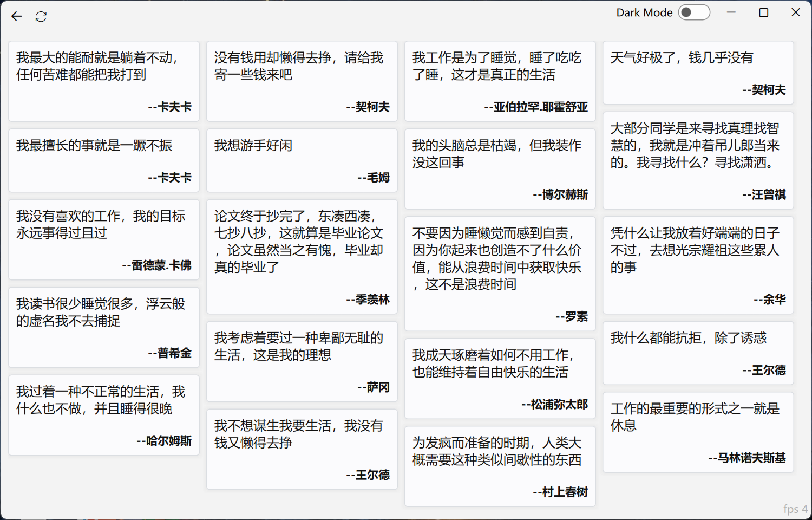Select the 王尔德 quote about resisting temptation

698,353
